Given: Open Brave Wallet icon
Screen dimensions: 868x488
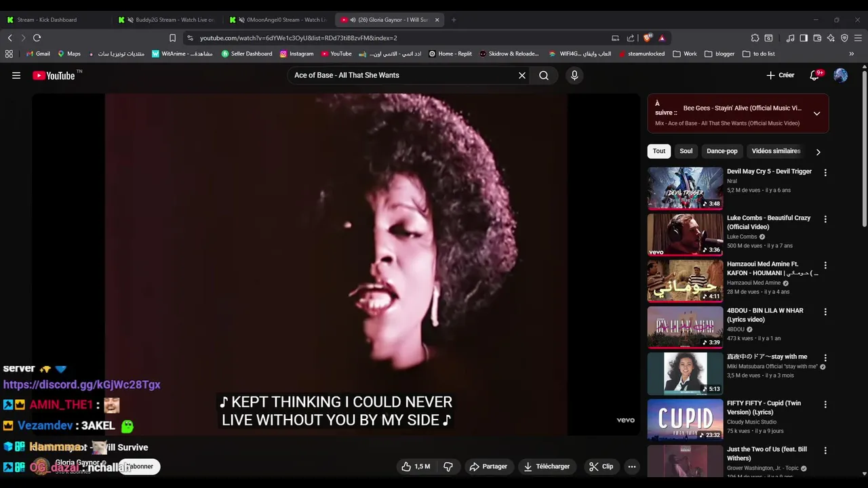Looking at the screenshot, I should 817,38.
